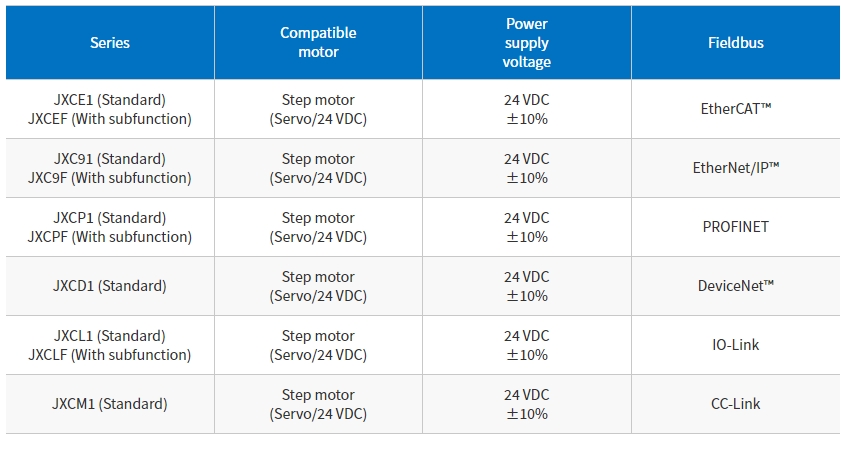The image size is (855, 453).
Task: Click the Fieldbus column header
Action: click(x=736, y=43)
